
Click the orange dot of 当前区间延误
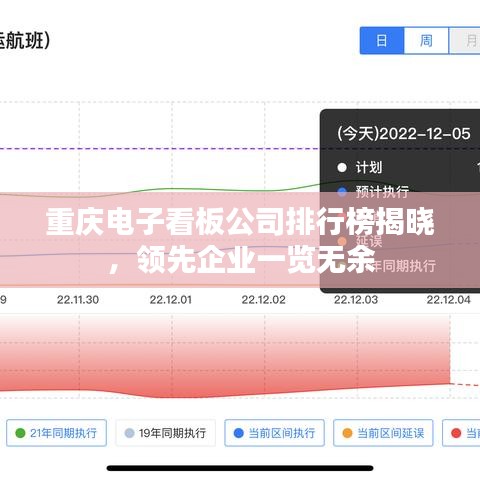[347, 433]
